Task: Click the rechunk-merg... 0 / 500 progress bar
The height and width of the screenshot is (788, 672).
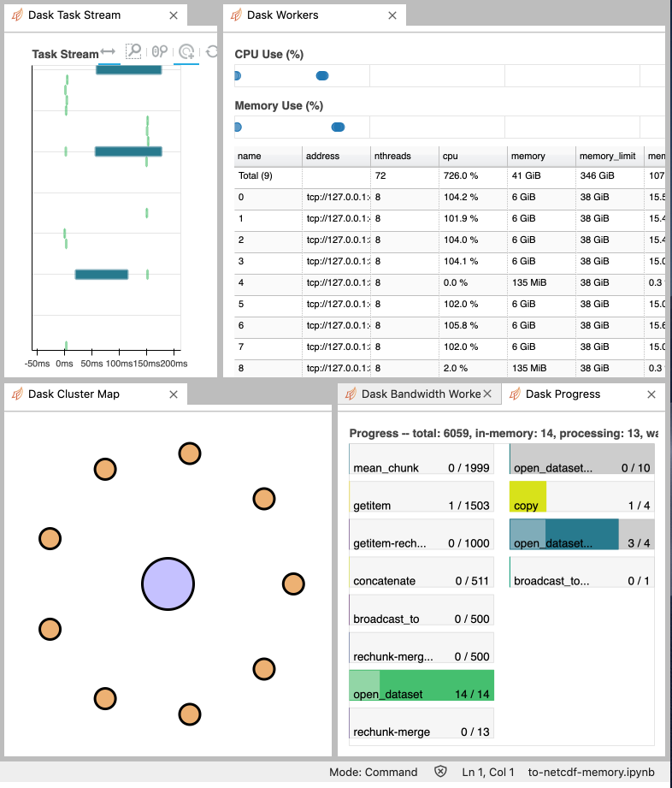Action: pyautogui.click(x=421, y=648)
